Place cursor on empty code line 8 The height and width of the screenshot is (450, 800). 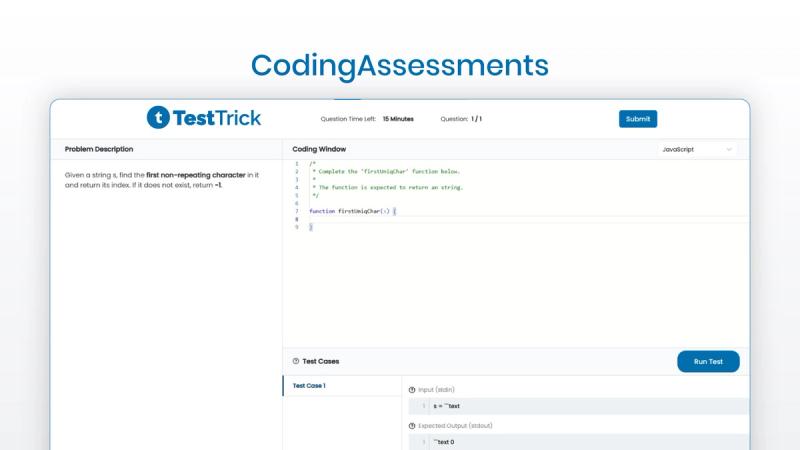(528, 219)
